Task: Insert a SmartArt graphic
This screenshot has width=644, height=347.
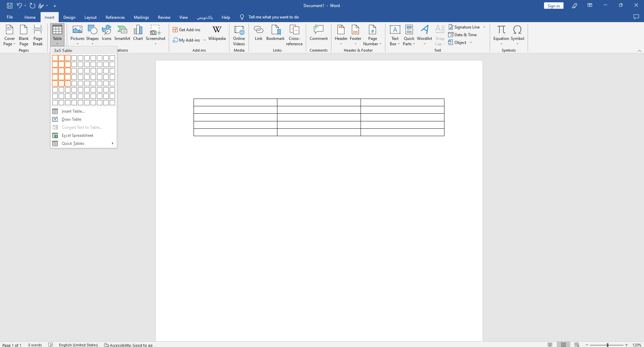Action: (x=122, y=33)
